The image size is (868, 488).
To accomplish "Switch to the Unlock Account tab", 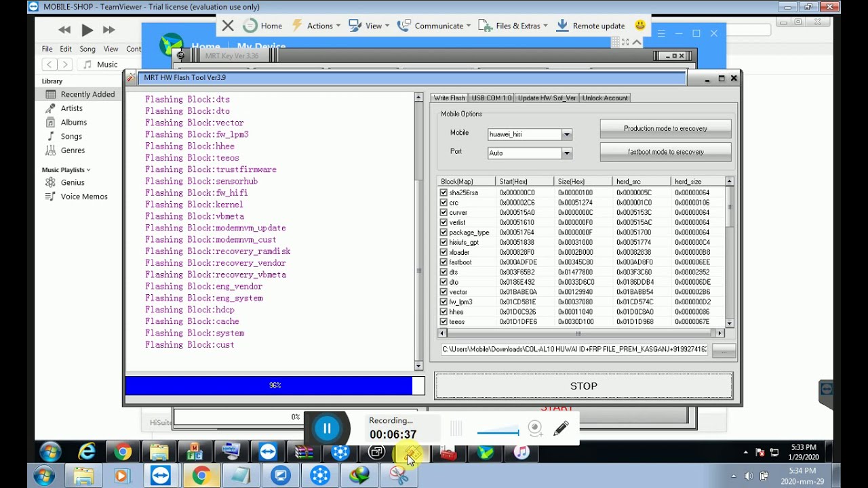I will [605, 98].
